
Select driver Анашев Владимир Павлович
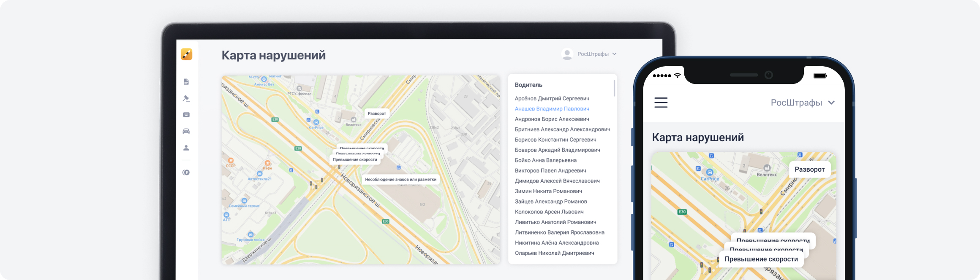click(x=552, y=109)
